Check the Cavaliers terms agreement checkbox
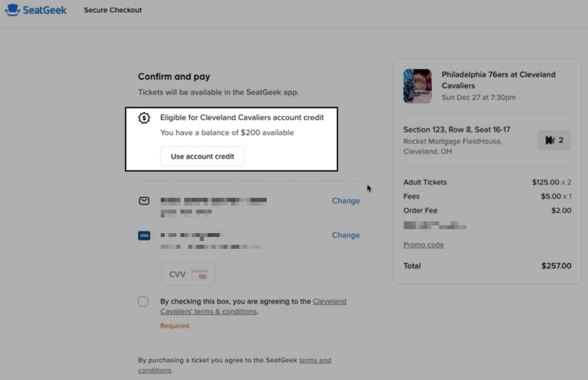 (143, 301)
